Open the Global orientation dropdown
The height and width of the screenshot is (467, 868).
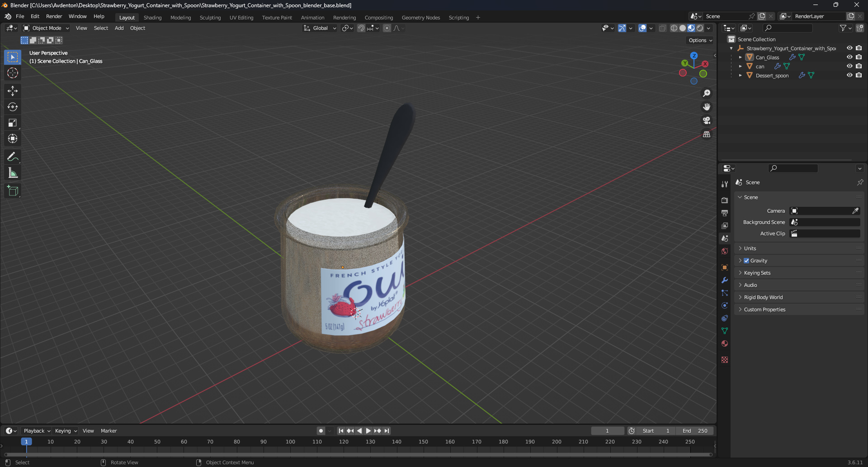320,28
